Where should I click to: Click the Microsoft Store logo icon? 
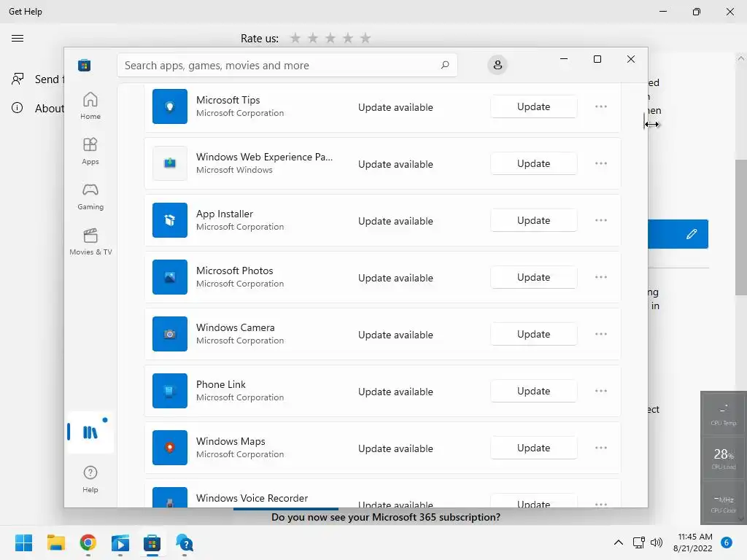tap(85, 65)
